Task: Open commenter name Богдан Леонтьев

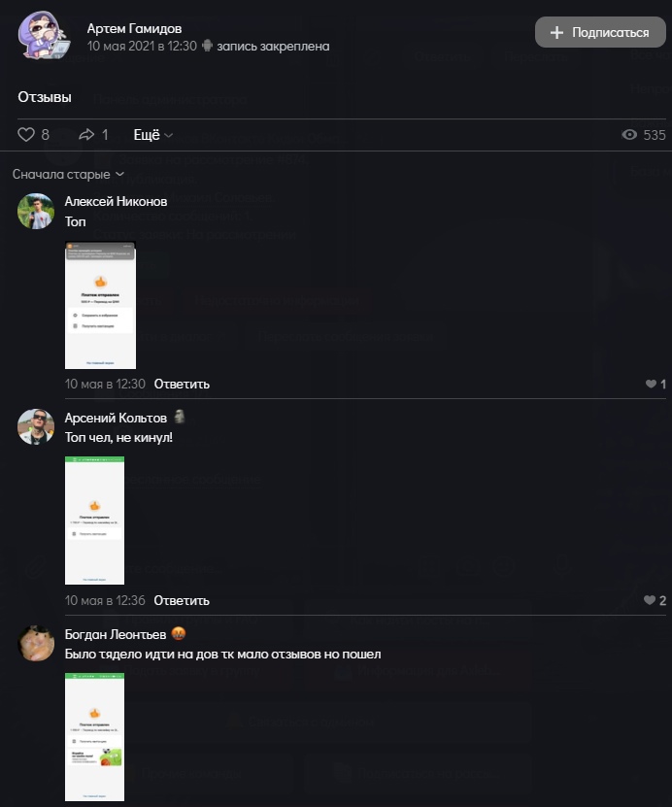Action: (116, 634)
